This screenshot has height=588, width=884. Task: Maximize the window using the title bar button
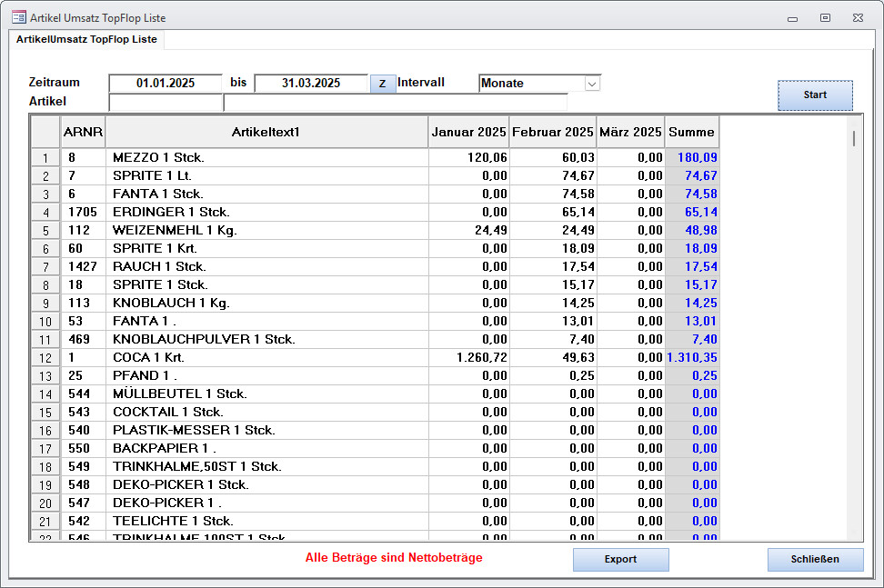(x=825, y=17)
